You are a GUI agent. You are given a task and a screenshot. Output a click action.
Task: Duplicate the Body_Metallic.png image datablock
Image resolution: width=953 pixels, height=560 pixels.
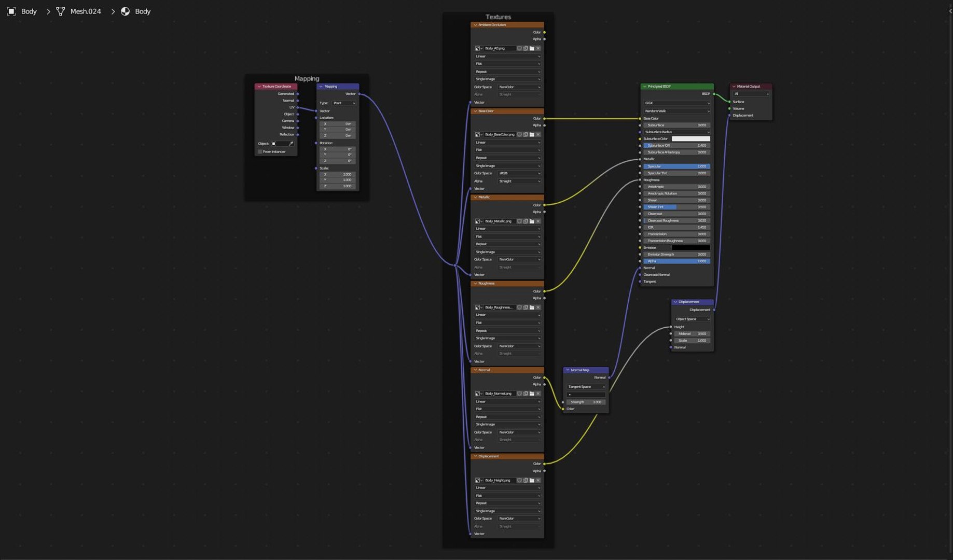click(526, 221)
